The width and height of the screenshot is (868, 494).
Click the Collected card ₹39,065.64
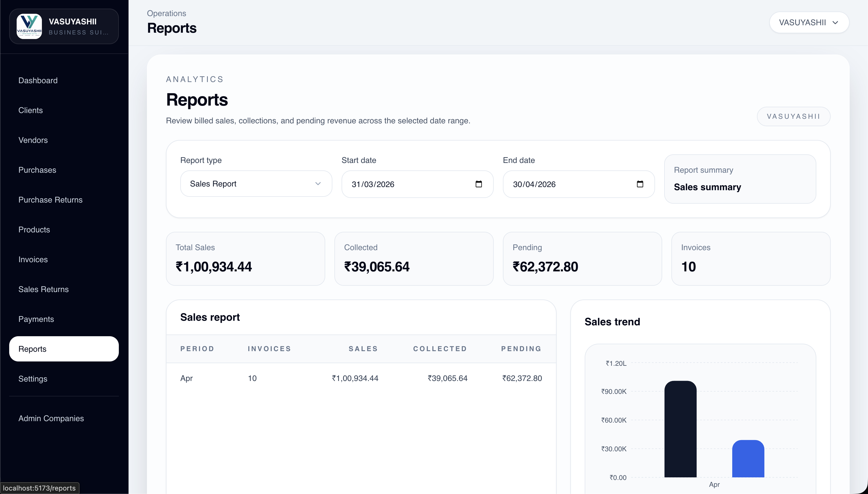pyautogui.click(x=414, y=258)
